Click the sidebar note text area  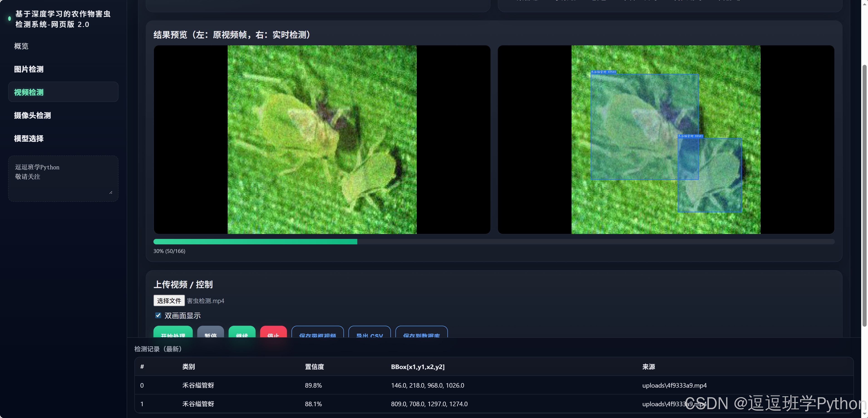pos(63,178)
